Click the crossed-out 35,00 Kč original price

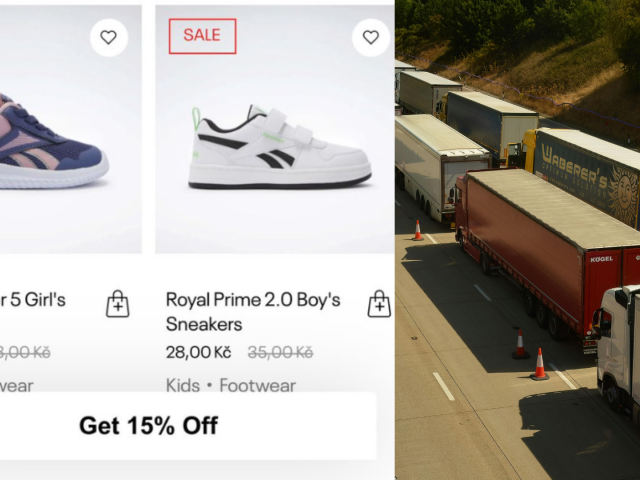(x=280, y=352)
